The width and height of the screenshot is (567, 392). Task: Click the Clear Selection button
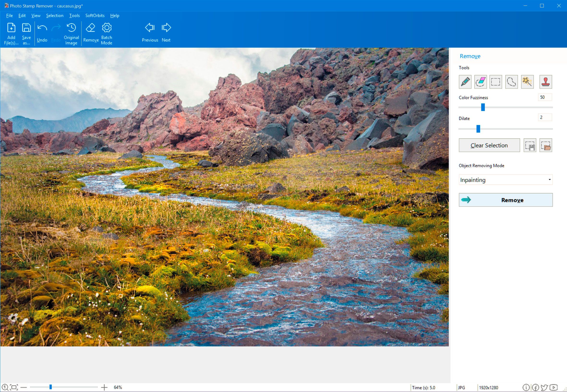pos(489,145)
